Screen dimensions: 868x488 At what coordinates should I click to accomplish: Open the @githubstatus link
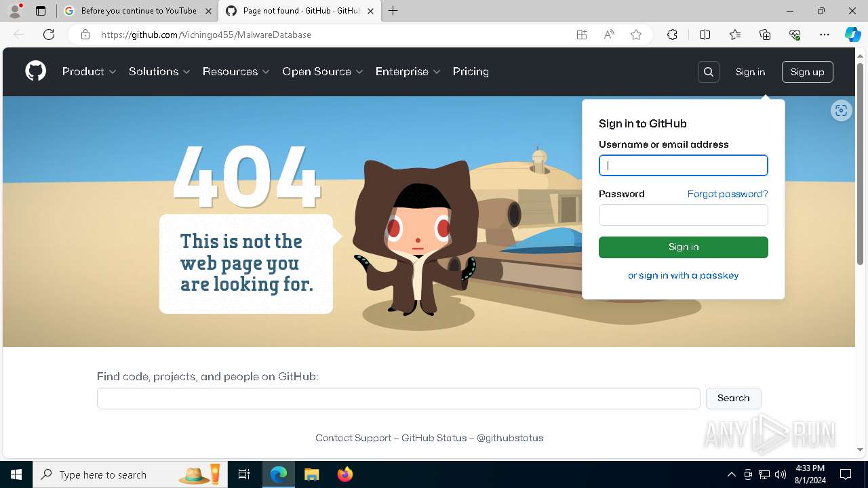click(x=510, y=438)
